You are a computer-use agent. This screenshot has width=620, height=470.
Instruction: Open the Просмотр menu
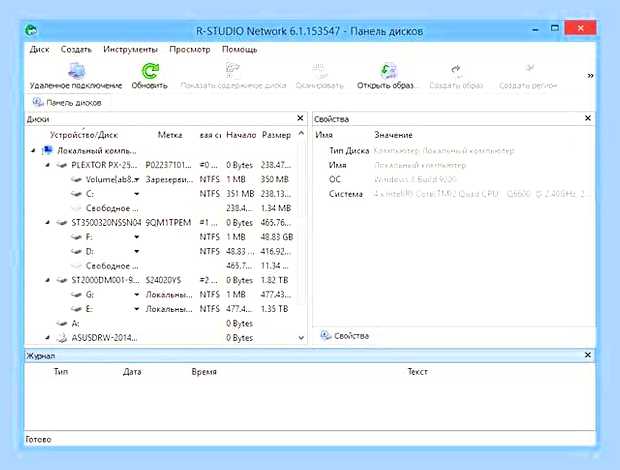190,49
